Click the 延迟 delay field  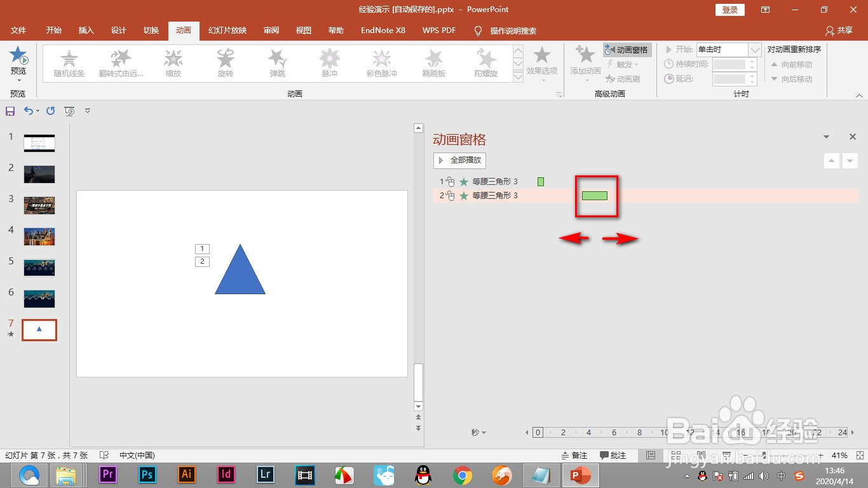[x=735, y=79]
